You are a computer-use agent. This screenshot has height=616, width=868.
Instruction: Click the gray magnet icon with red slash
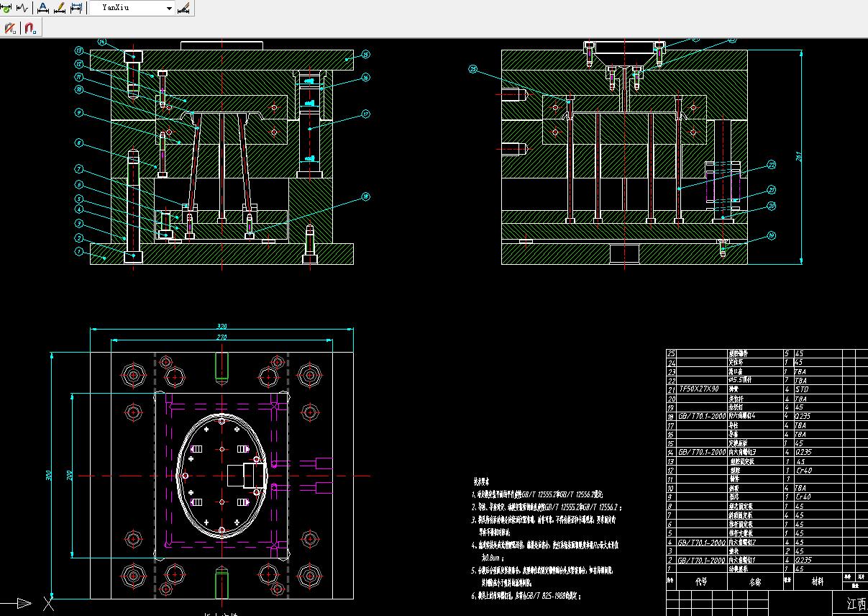(x=11, y=28)
